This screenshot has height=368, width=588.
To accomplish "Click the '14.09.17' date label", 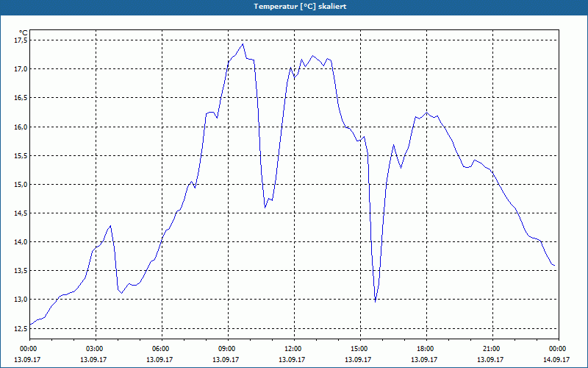I will click(556, 359).
